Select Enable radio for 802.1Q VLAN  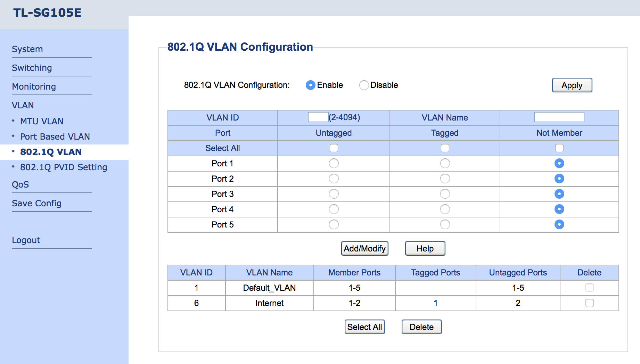(310, 85)
